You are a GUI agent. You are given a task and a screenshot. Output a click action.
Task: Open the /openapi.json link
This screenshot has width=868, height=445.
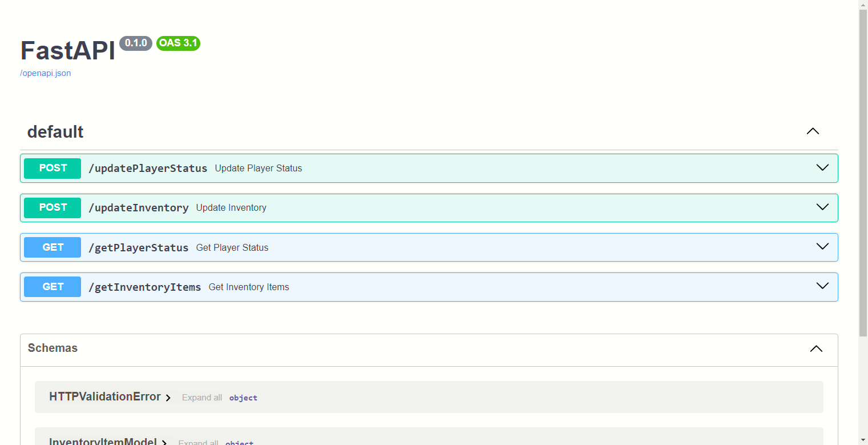click(46, 73)
